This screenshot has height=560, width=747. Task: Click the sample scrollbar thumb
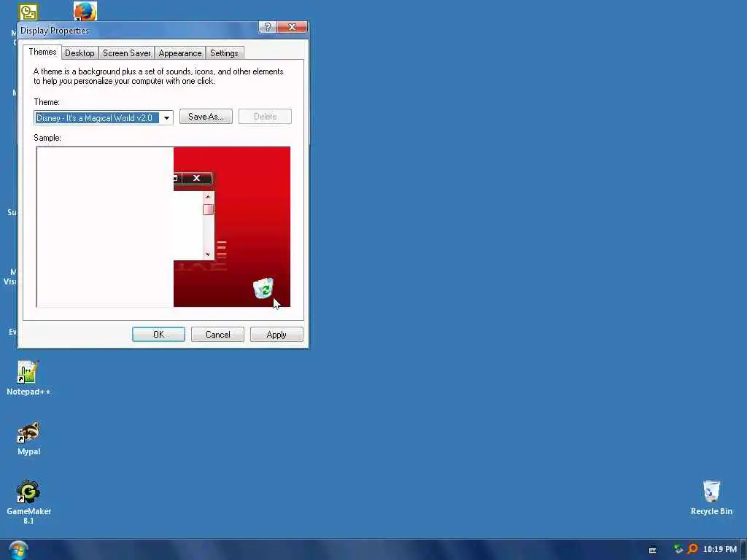208,209
